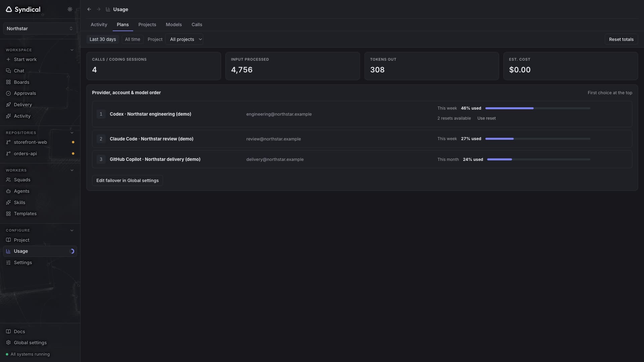Click Edit failover in Global settings
Image resolution: width=644 pixels, height=362 pixels.
[x=127, y=180]
